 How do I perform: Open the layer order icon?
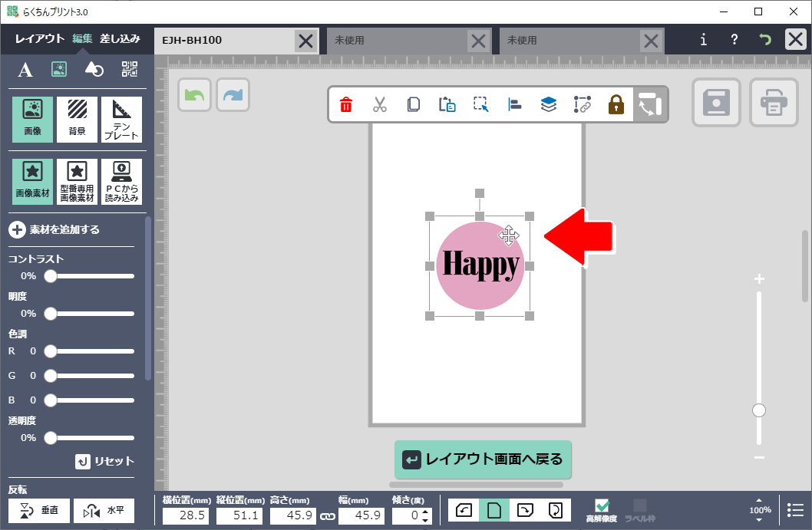point(549,104)
